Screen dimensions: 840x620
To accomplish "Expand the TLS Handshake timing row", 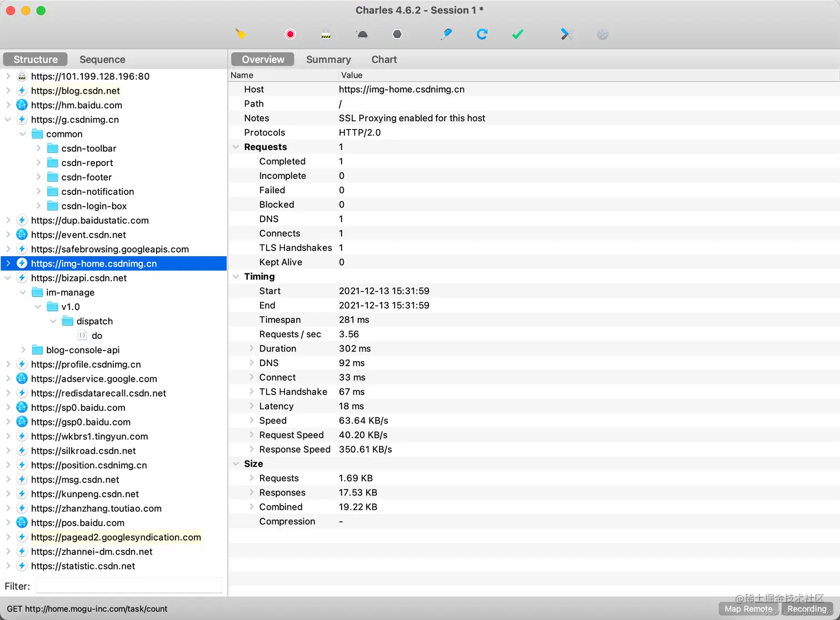I will click(251, 392).
